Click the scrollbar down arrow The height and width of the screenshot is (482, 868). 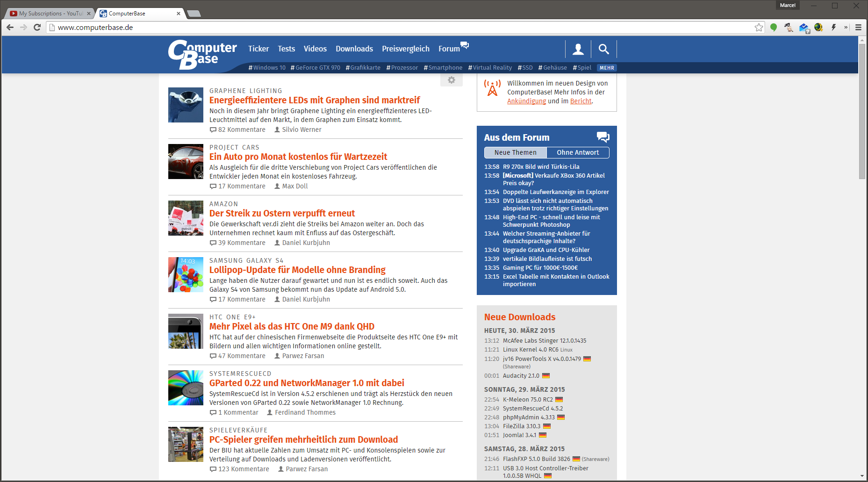862,476
